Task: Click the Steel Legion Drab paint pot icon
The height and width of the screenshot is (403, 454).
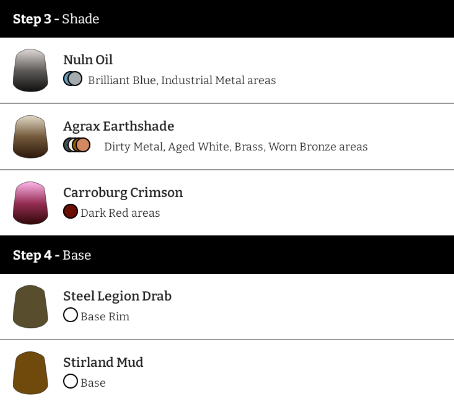Action: coord(30,306)
